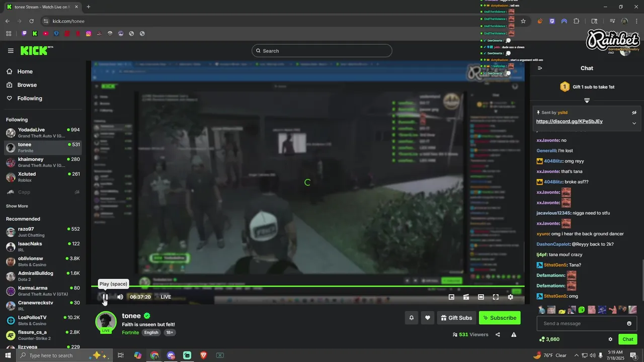This screenshot has height=362, width=644.
Task: Open AdmiralBulldog recommended channel
Action: coord(43,276)
